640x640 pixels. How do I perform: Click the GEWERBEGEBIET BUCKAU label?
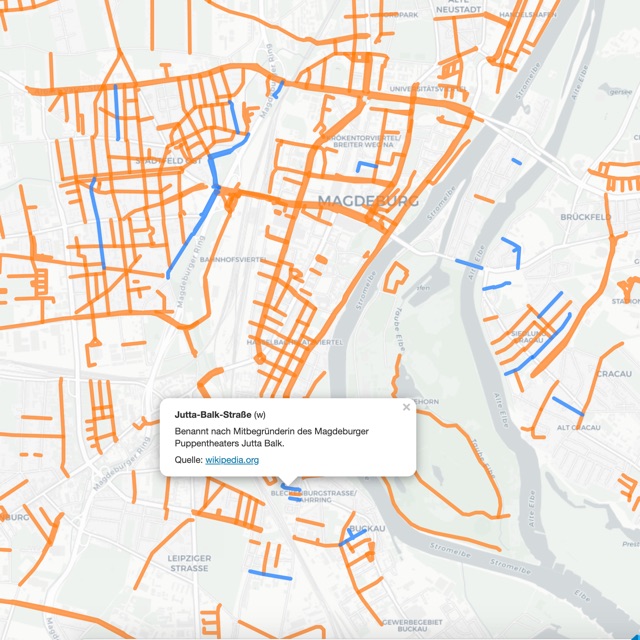(412, 626)
